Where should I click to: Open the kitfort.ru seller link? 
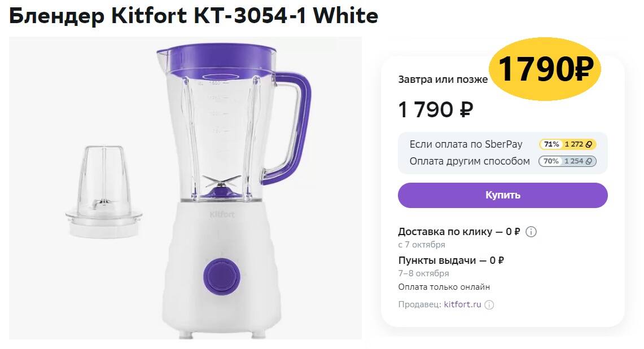point(462,304)
